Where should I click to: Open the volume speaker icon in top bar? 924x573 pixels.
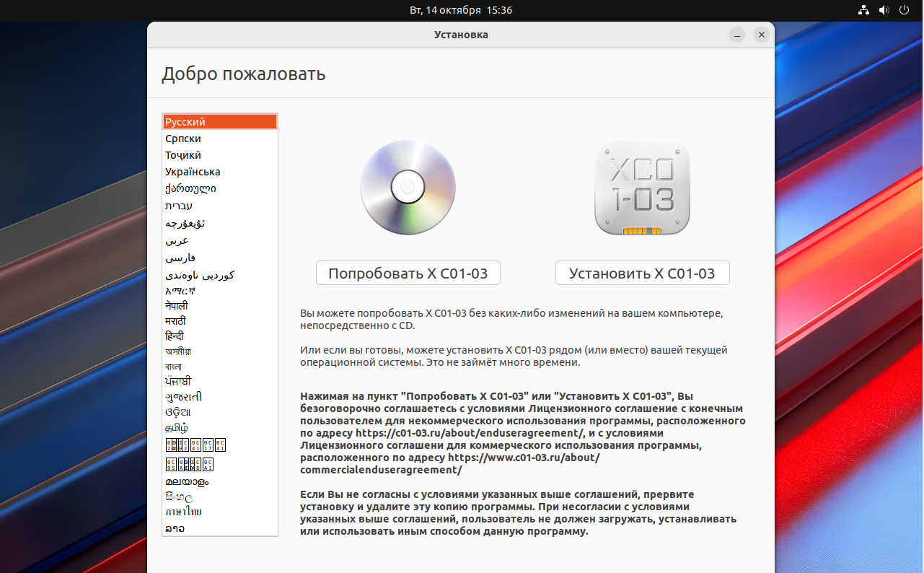pos(884,11)
